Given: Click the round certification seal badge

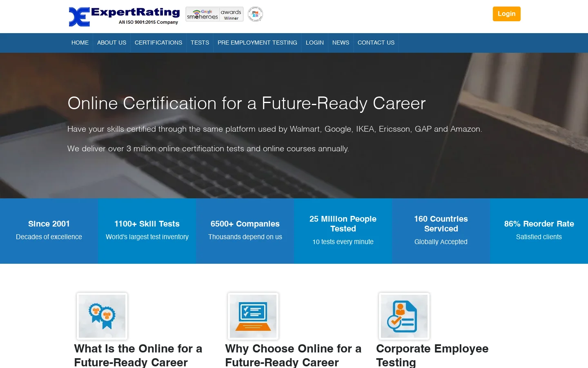Looking at the screenshot, I should pos(255,14).
